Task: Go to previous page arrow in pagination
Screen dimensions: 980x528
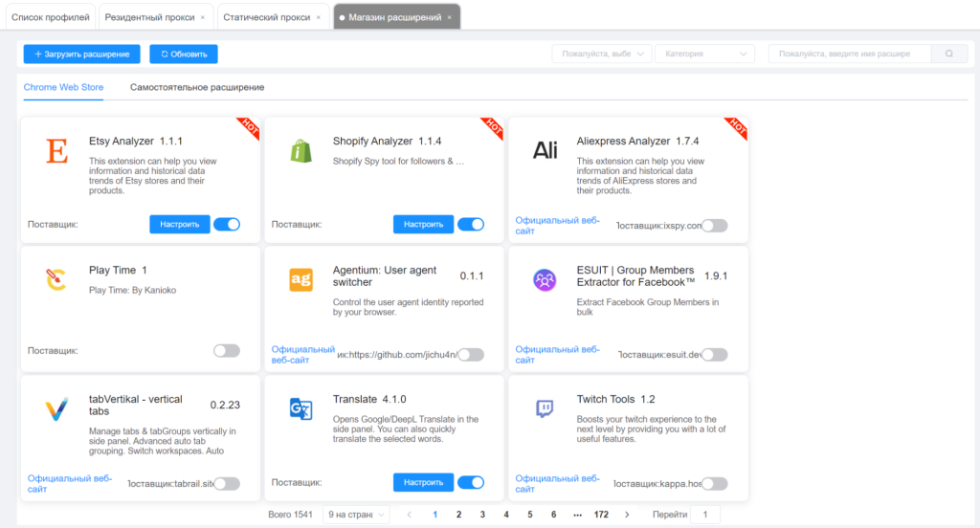Action: 410,515
